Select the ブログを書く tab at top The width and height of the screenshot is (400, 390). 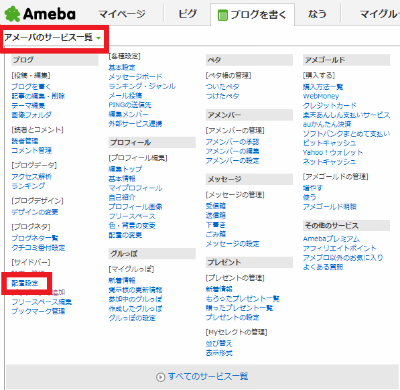click(x=252, y=14)
